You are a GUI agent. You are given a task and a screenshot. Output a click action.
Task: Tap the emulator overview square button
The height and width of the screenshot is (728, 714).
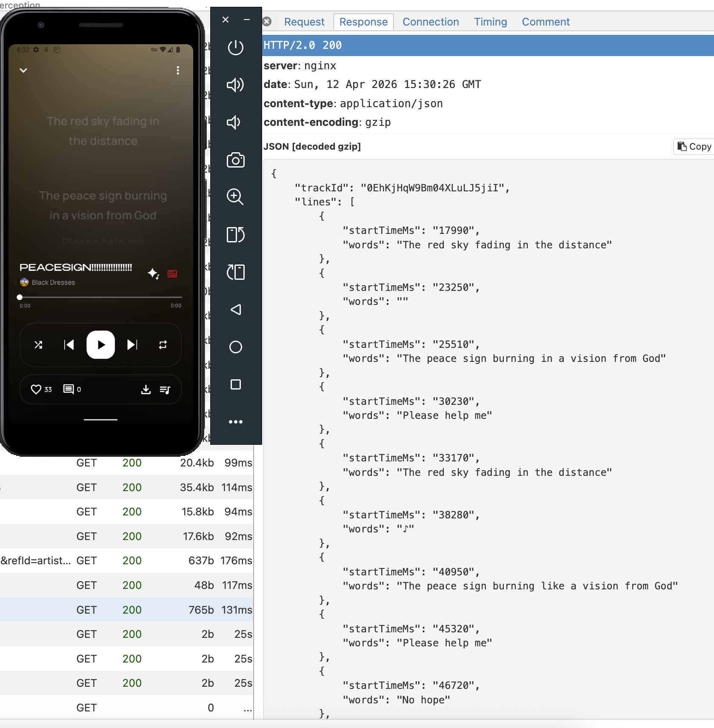235,384
